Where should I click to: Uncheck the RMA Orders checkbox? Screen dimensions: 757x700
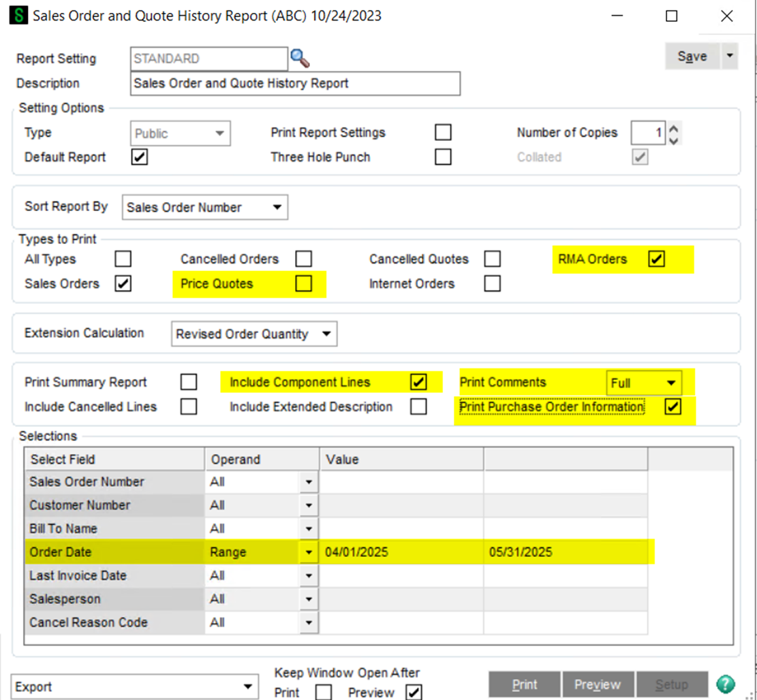coord(656,259)
